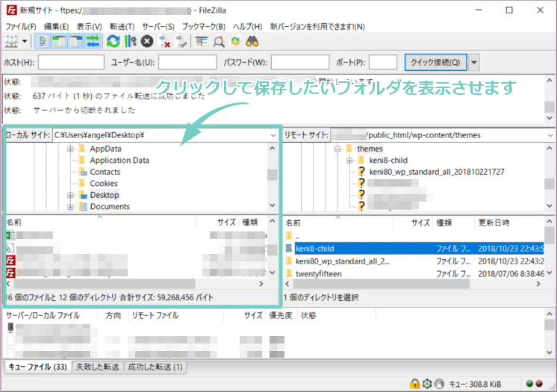
Task: Click the ホスト(H) input field
Action: [71, 62]
